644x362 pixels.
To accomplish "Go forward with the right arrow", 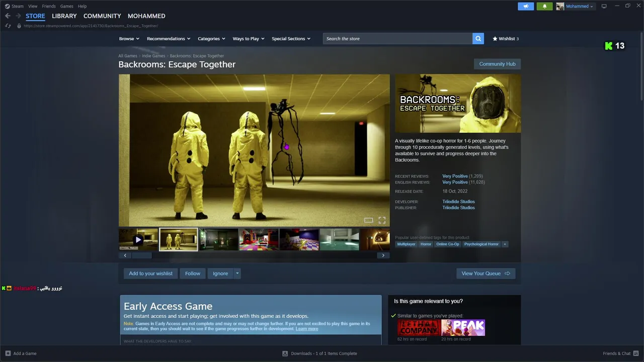I will coord(18,16).
